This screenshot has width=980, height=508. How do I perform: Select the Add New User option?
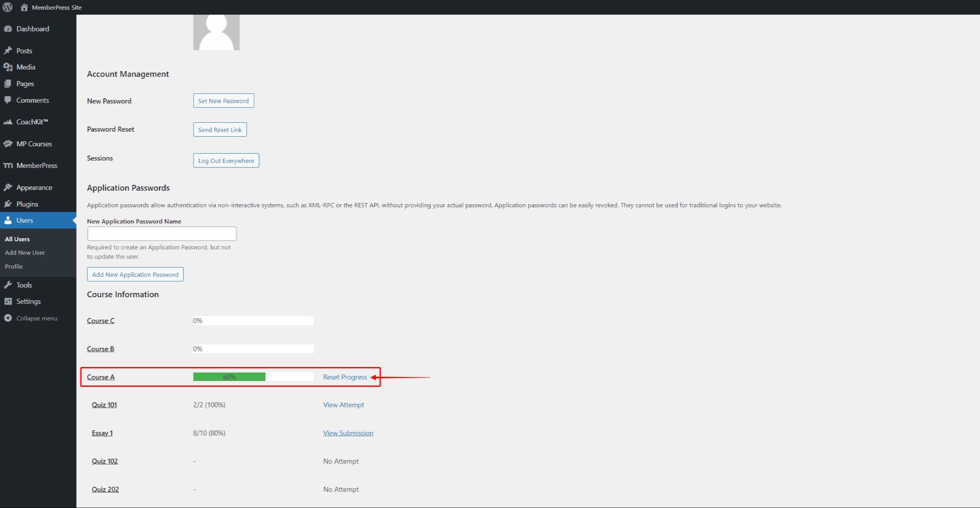pos(25,253)
